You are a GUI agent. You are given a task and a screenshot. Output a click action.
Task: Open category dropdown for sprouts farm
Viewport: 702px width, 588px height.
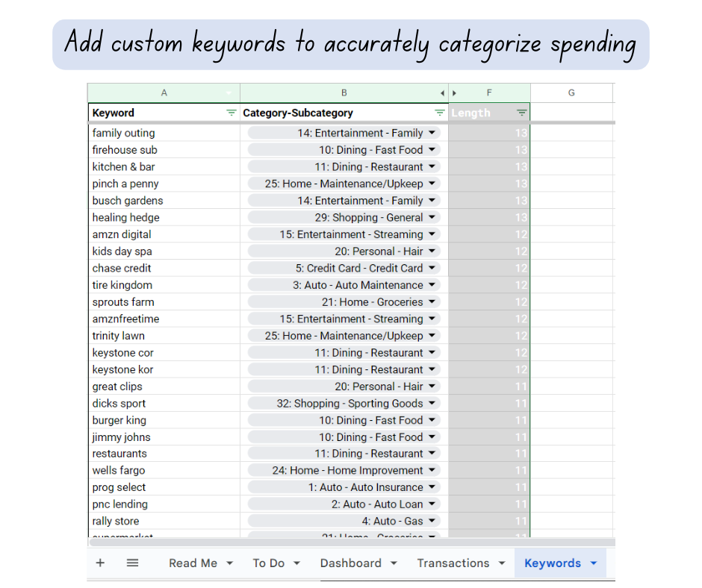coord(432,302)
